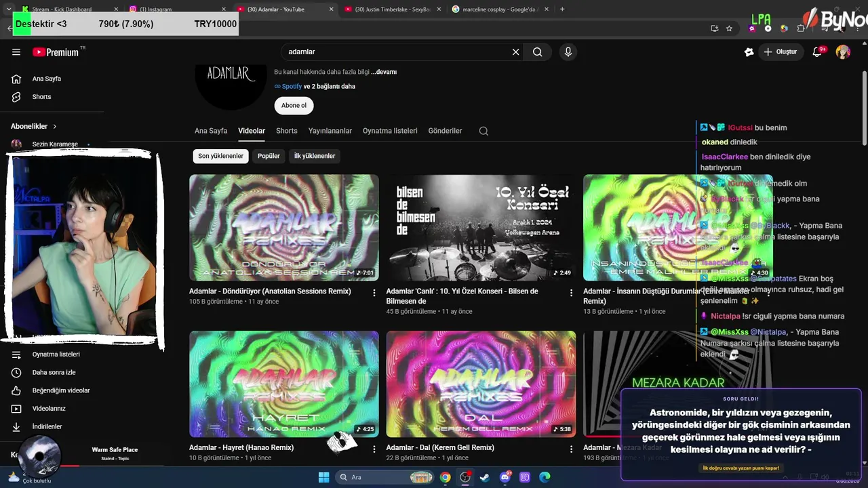This screenshot has width=868, height=488.
Task: Select the Popüler filter chip
Action: coord(269,156)
